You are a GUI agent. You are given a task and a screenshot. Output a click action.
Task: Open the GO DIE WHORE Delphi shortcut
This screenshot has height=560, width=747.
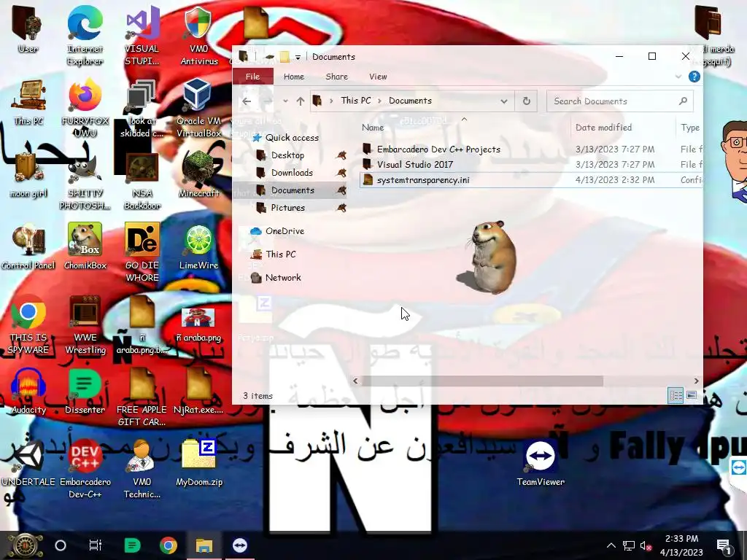(142, 252)
